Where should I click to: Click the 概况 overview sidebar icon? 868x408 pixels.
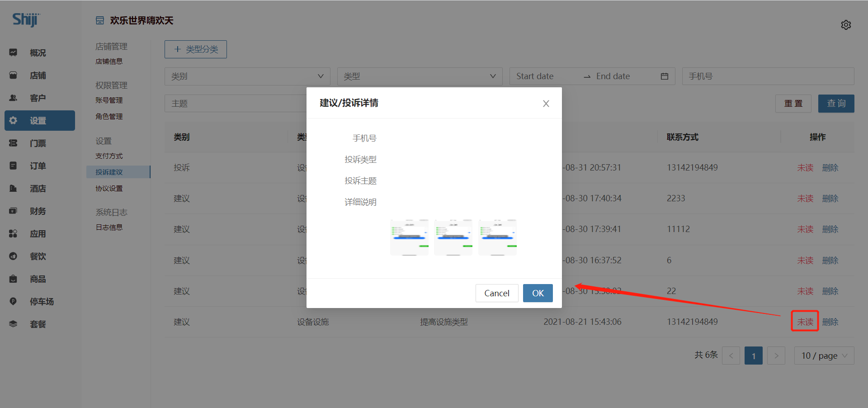coord(13,52)
